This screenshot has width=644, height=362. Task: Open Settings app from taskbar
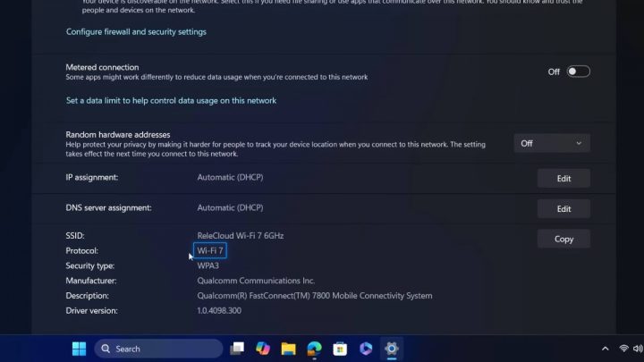click(392, 349)
